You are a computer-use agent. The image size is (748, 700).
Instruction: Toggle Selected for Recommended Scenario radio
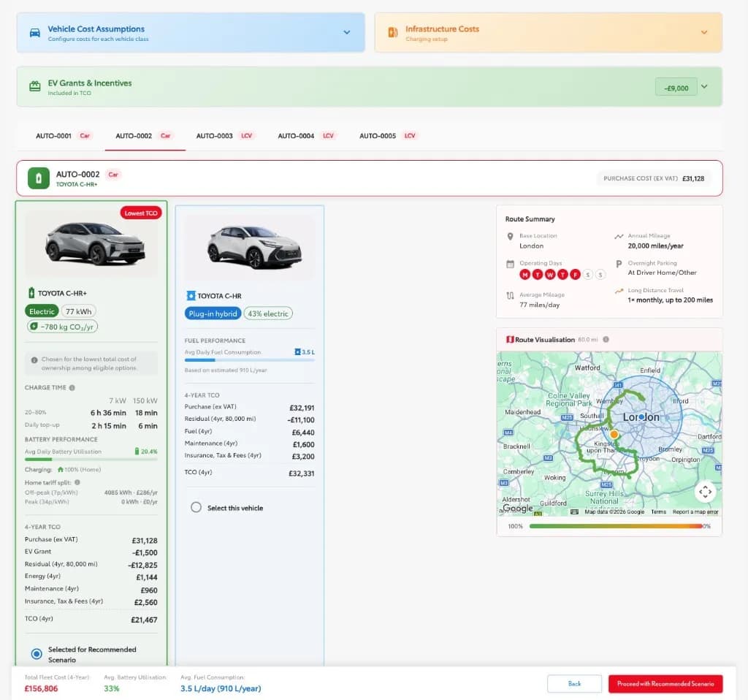coord(37,654)
